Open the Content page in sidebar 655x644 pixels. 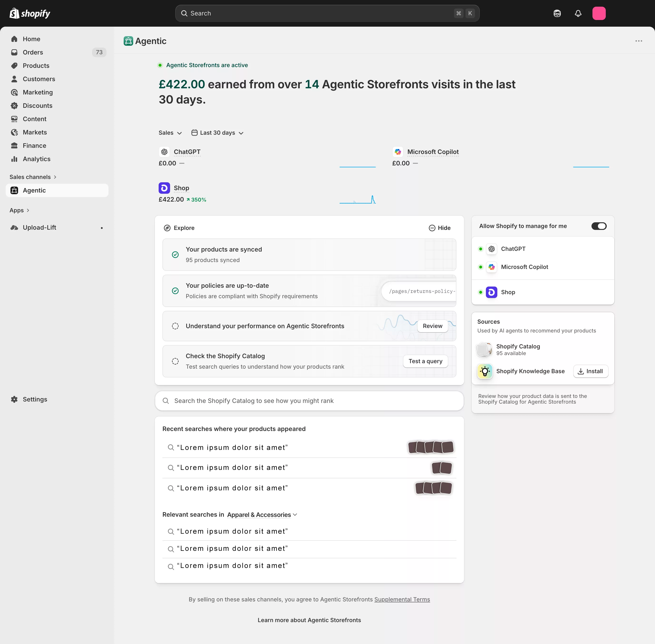(x=57, y=119)
